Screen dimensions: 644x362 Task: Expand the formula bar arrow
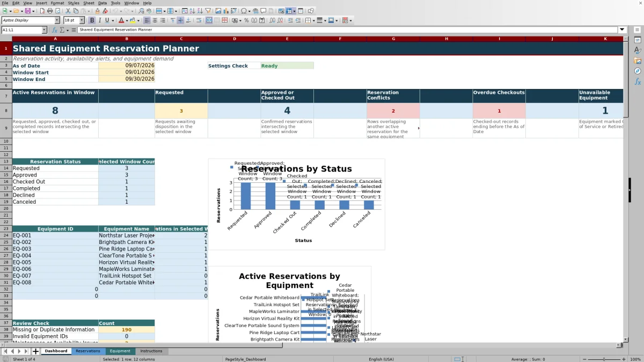pos(622,30)
